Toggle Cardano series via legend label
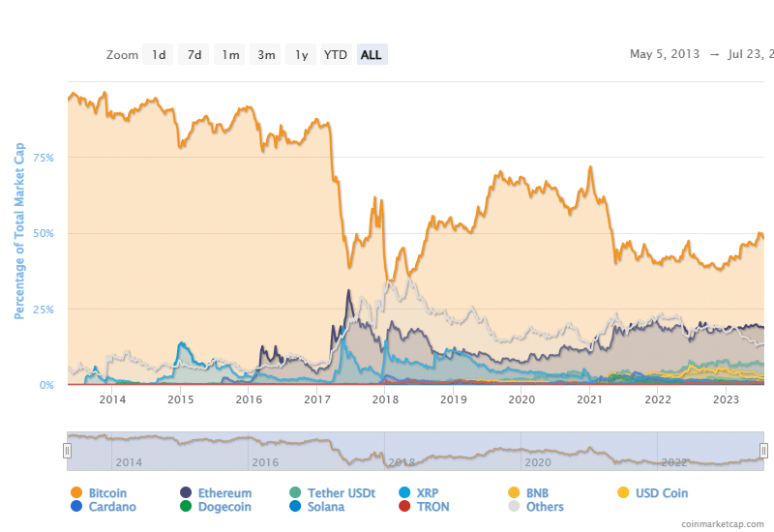The width and height of the screenshot is (774, 532). (x=112, y=507)
